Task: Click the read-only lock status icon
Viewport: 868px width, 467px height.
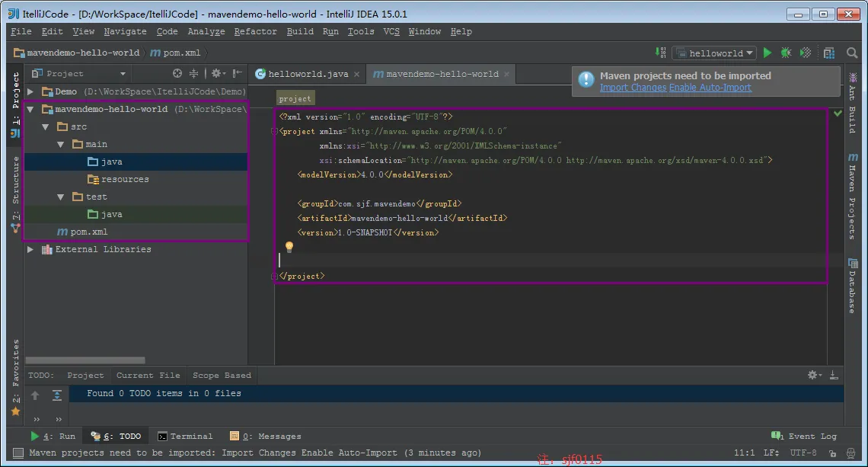Action: point(832,453)
